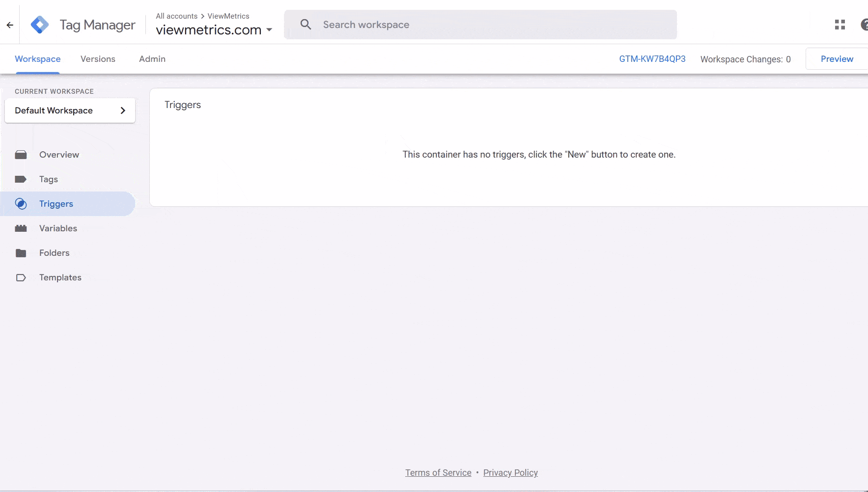
Task: Expand the viewmetrics.com container dropdown arrow
Action: point(269,30)
